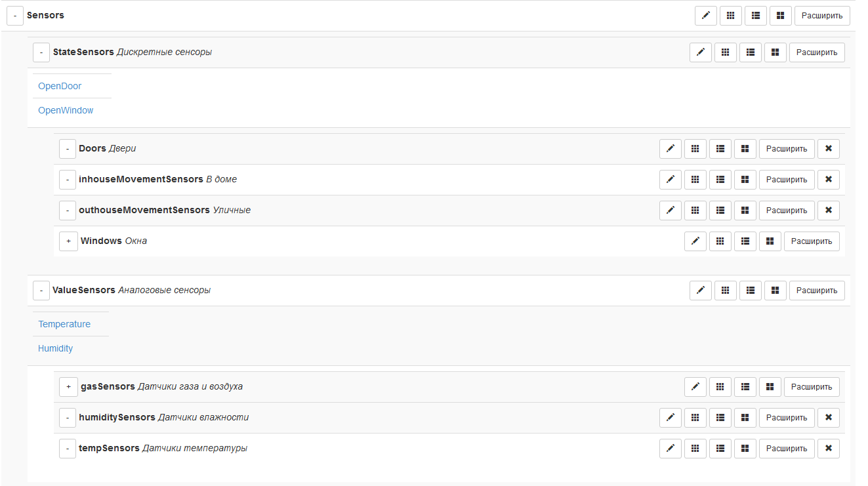Collapse the top-level Sensors section
The image size is (868, 486).
point(15,16)
